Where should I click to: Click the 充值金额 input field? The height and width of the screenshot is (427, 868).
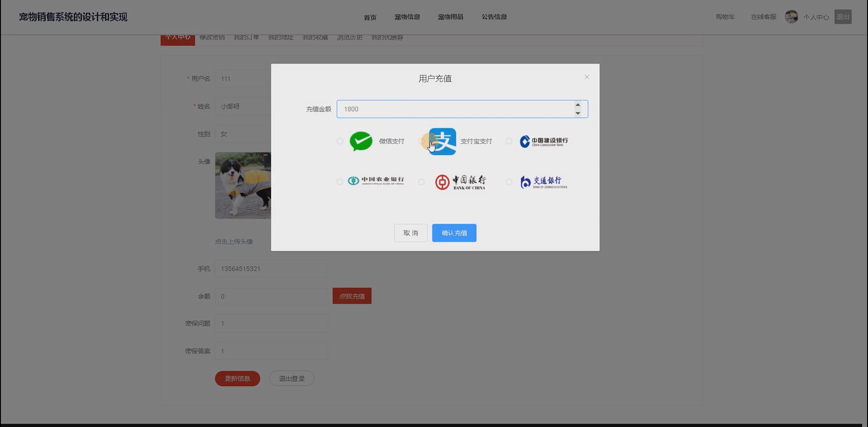[462, 109]
